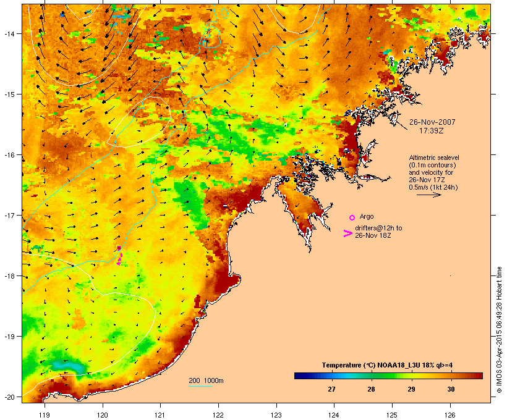Click the IMOS copyright timestamp text
507x420 pixels.
click(499, 330)
